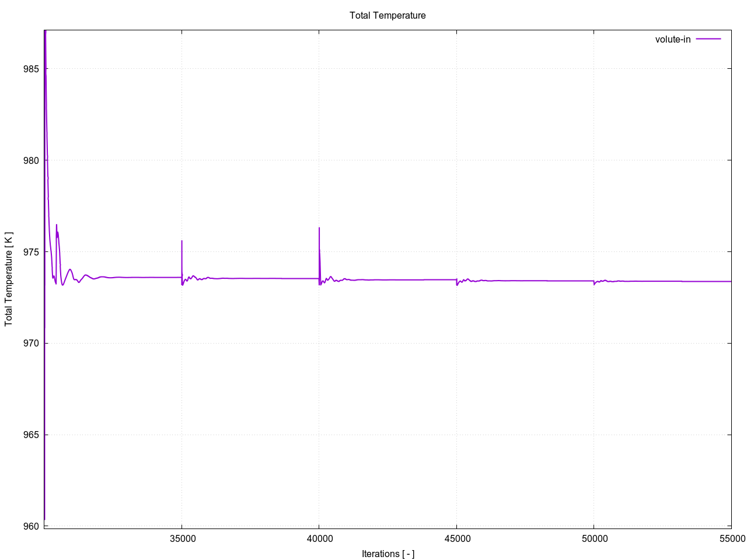The image size is (747, 560).
Task: Click the 35000 x-axis tick label
Action: 181,539
